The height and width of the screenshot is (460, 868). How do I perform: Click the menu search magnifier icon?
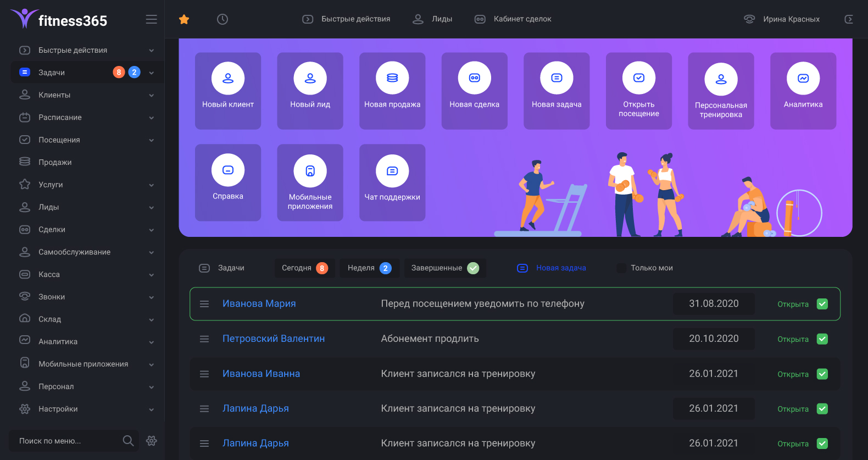pyautogui.click(x=128, y=441)
